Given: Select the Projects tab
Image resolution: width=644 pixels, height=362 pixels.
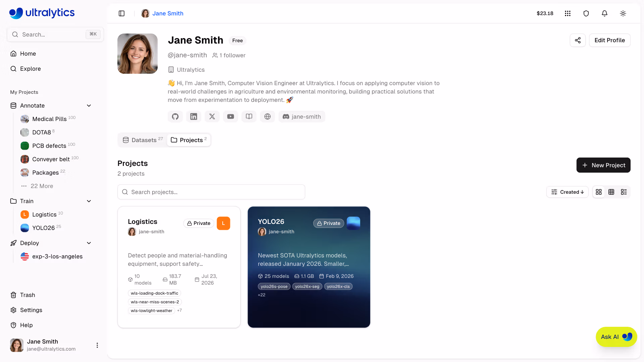Looking at the screenshot, I should (x=189, y=140).
